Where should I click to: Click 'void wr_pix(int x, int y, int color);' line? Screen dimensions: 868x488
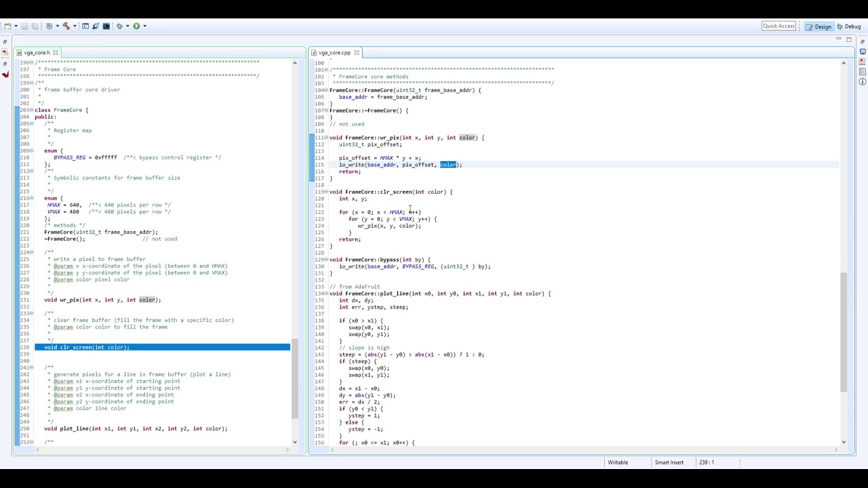pos(102,300)
